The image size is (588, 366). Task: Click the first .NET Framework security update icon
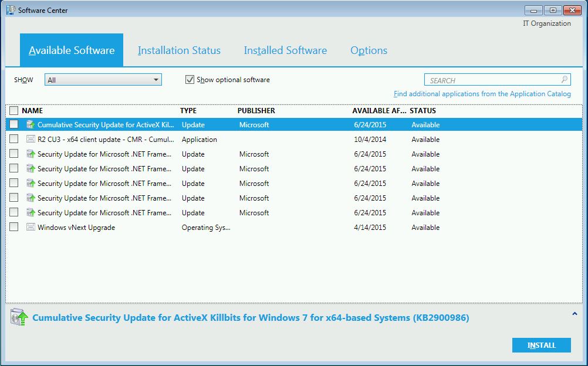tap(31, 154)
